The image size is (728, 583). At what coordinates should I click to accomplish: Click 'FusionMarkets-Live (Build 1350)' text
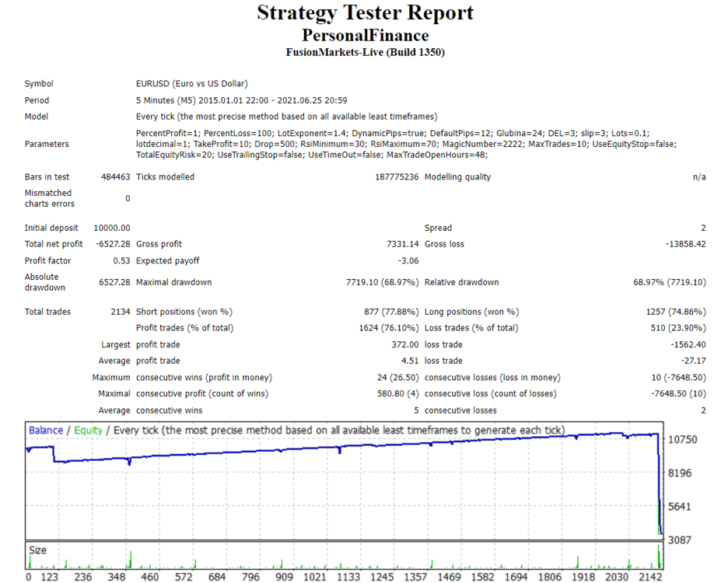coord(365,52)
